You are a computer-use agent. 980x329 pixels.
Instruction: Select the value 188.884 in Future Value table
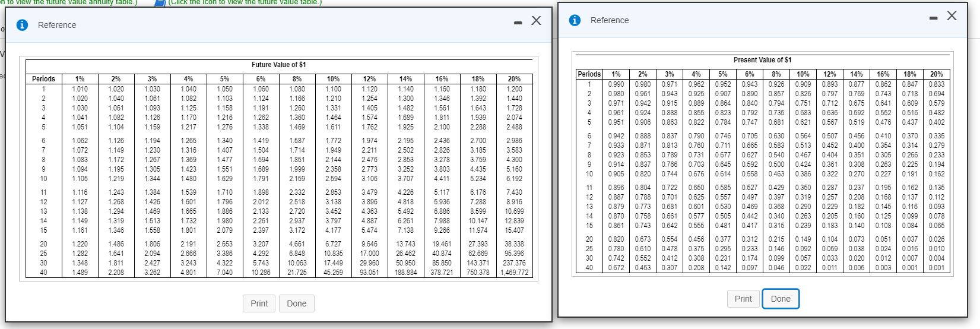coord(405,273)
